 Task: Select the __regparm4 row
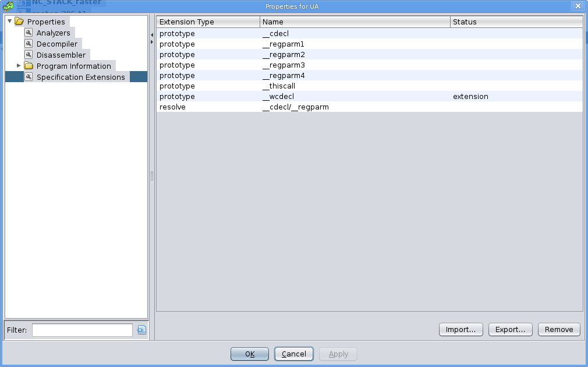tap(370, 75)
